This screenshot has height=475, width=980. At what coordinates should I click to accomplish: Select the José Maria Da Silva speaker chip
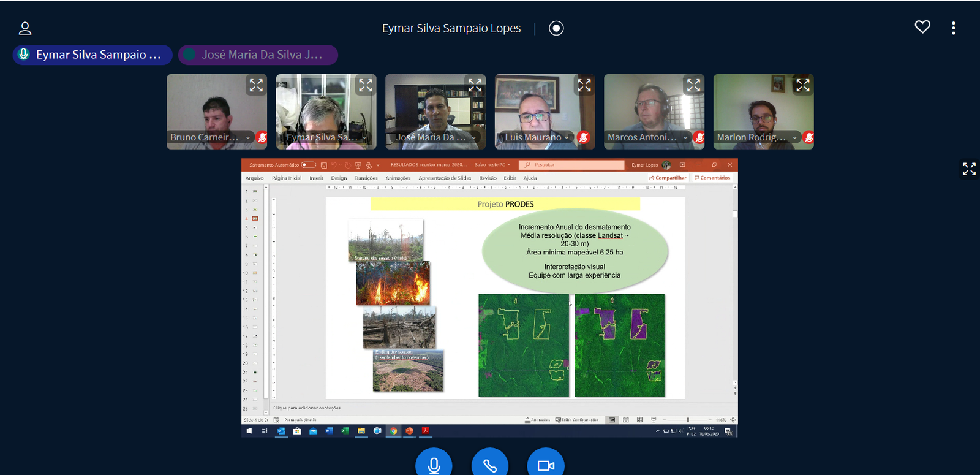[258, 55]
